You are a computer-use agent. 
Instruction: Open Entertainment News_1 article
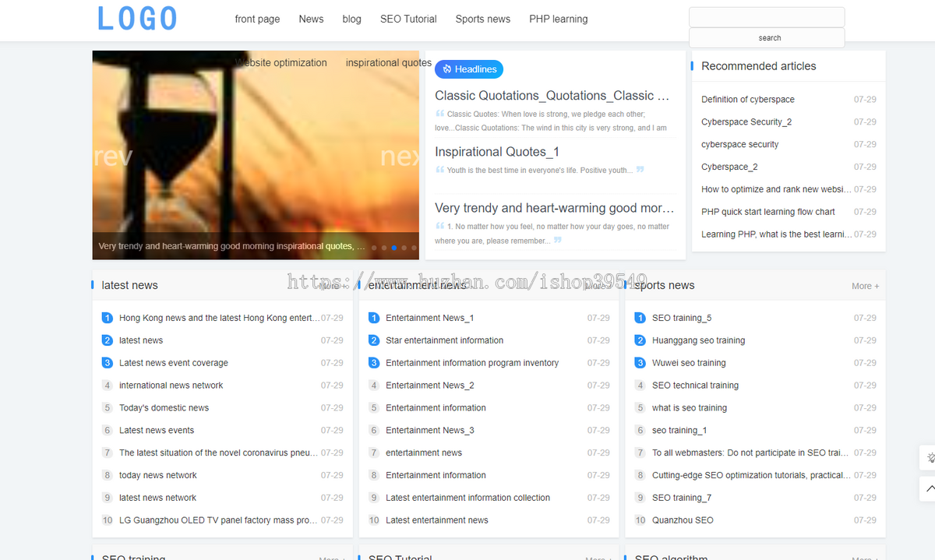coord(429,318)
